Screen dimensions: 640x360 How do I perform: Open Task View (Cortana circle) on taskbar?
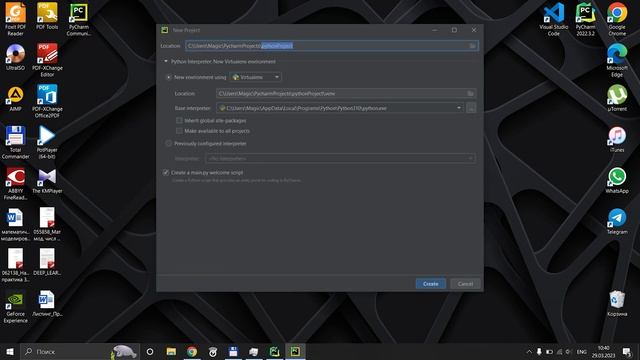tap(150, 351)
